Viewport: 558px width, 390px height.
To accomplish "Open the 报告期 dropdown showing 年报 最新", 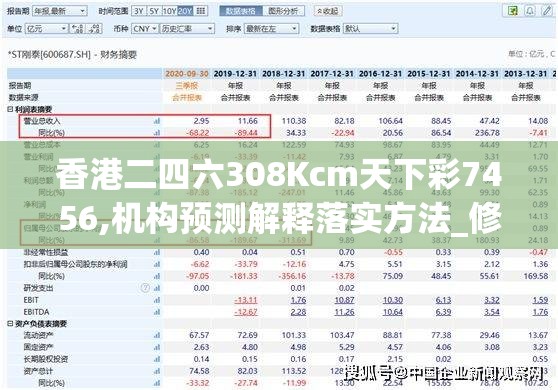I will click(60, 11).
